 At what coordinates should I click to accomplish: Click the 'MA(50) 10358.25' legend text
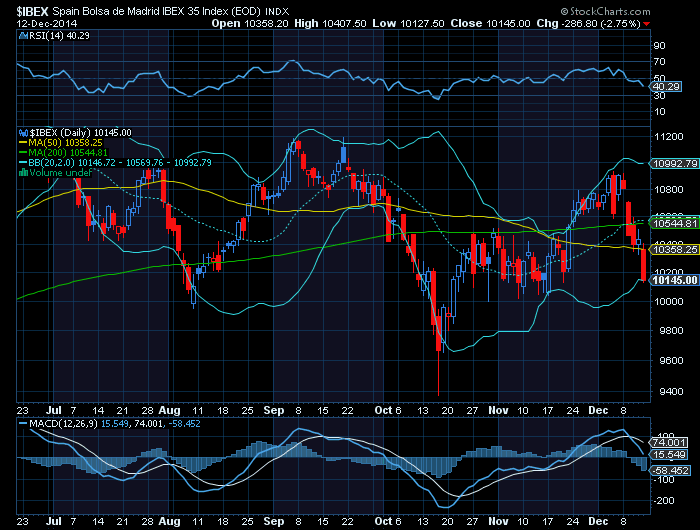tap(66, 143)
